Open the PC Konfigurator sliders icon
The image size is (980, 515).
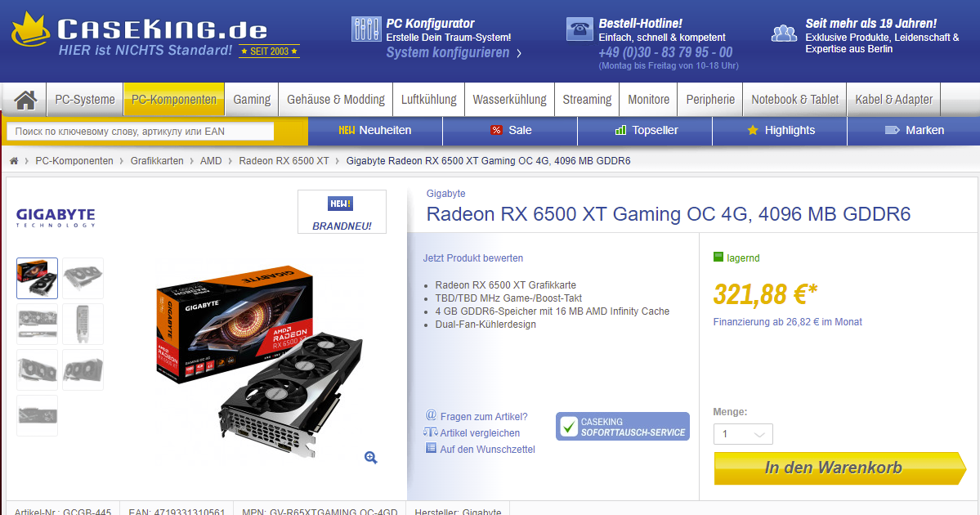click(x=366, y=29)
